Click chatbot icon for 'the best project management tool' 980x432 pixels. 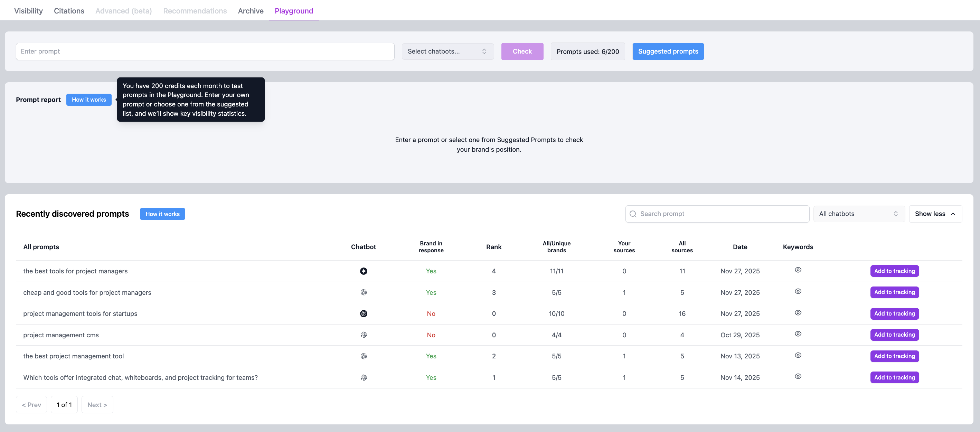tap(363, 356)
